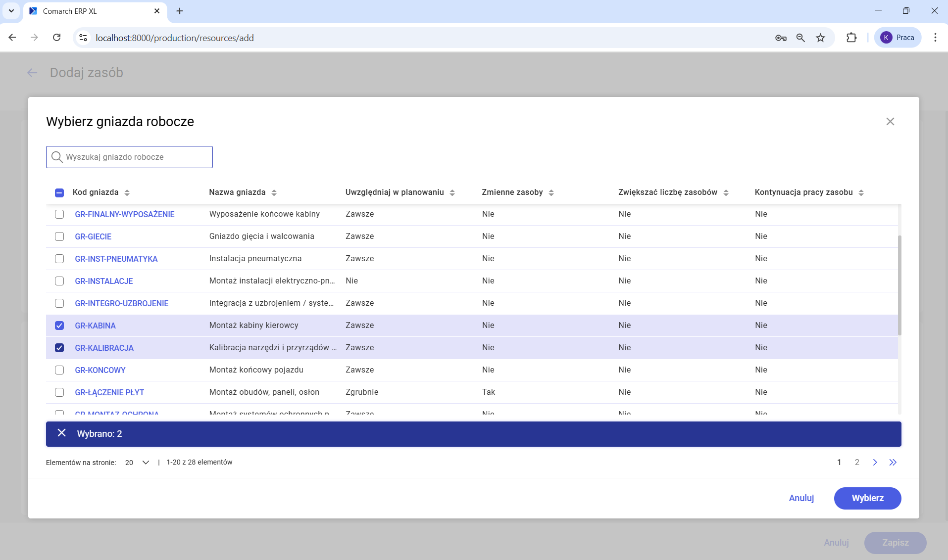Go to next page arrow in pagination
The image size is (948, 560).
pyautogui.click(x=875, y=462)
